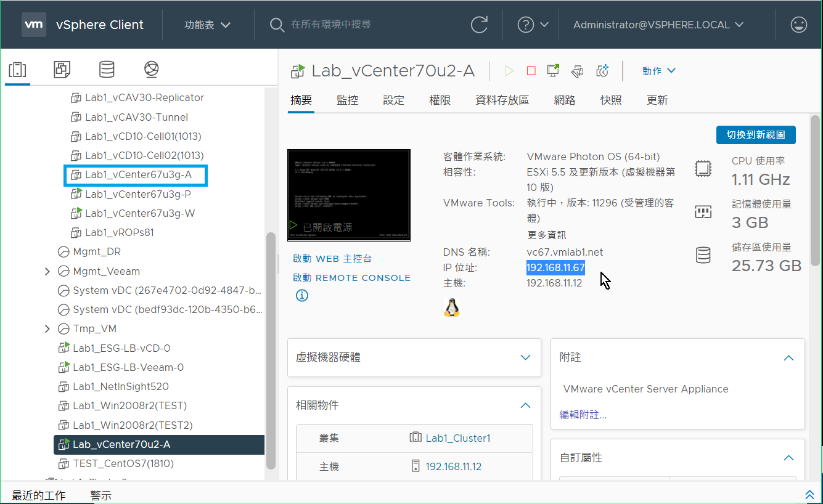Collapse the 相關物件 panel

click(x=525, y=405)
